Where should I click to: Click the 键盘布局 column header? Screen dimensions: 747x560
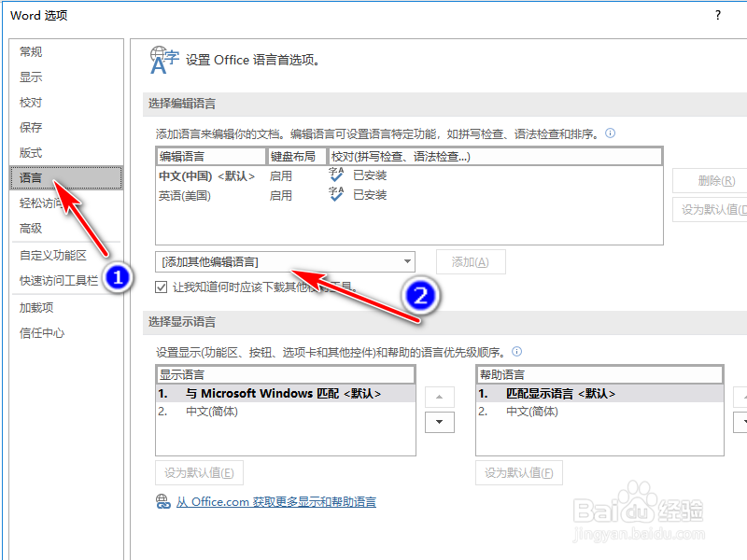point(297,156)
